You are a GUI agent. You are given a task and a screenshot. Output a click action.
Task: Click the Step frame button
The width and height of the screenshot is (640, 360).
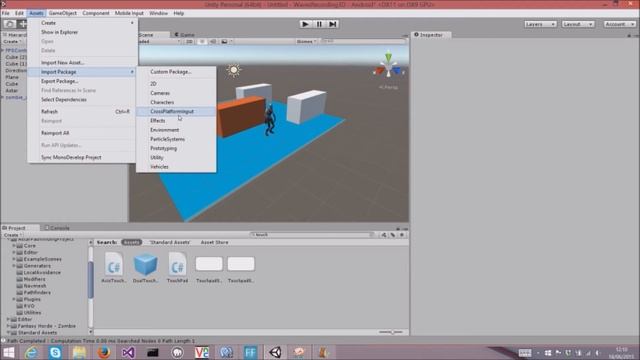click(333, 24)
